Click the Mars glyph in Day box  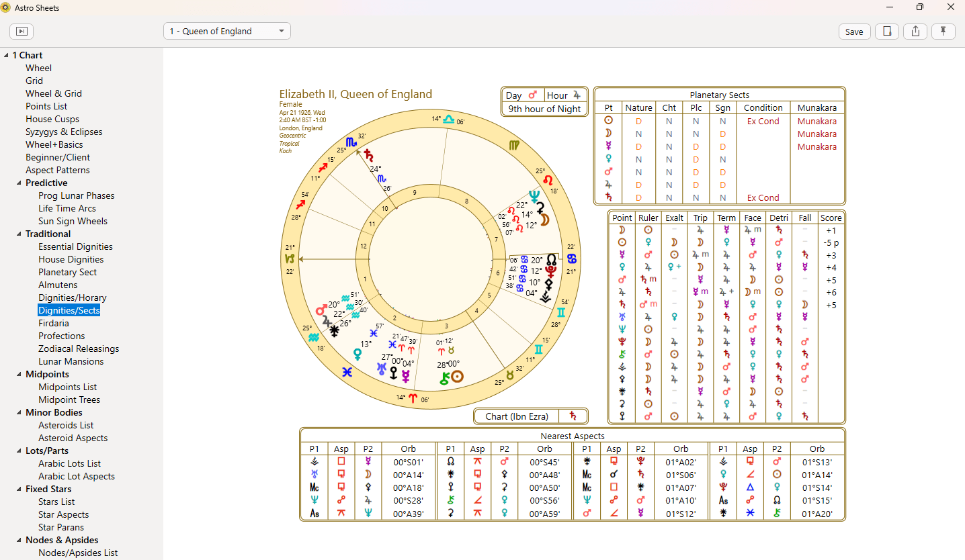click(x=532, y=95)
